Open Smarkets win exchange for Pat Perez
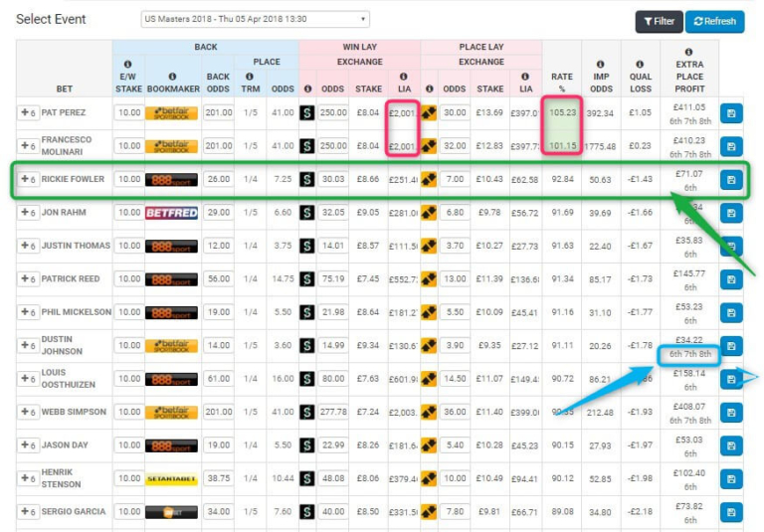The width and height of the screenshot is (764, 532). (307, 113)
